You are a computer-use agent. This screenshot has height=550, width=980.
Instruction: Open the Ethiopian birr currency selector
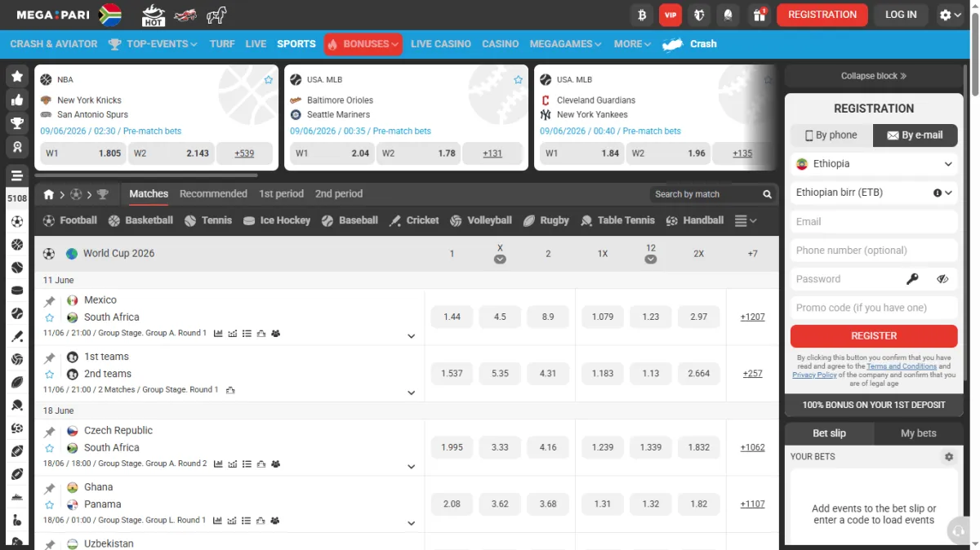click(874, 193)
